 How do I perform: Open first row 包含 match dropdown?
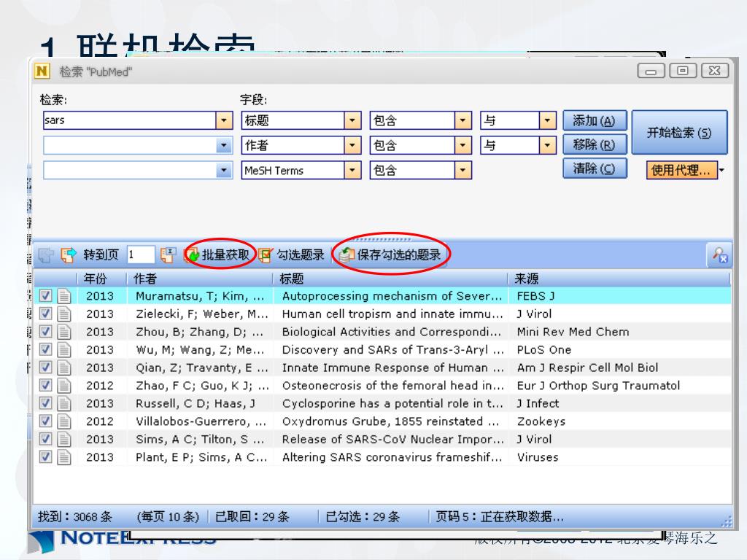tap(462, 120)
